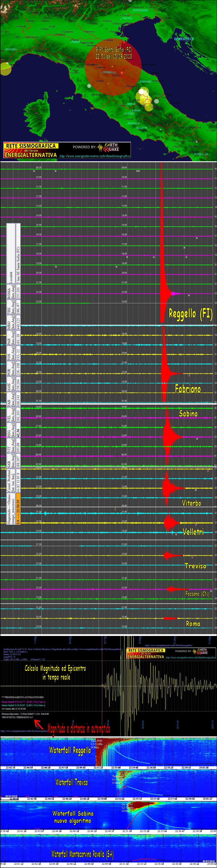Select the FOSSANO station label on the map
The height and width of the screenshot is (868, 217).
[11, 49]
